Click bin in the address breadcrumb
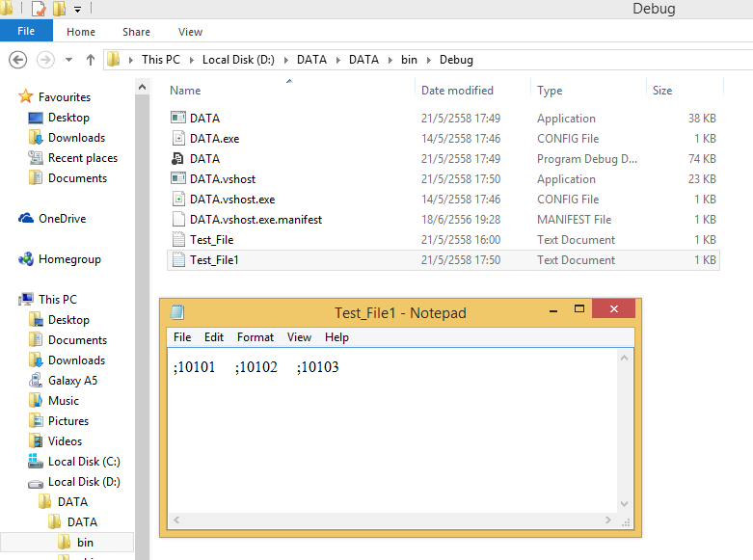 pos(409,60)
